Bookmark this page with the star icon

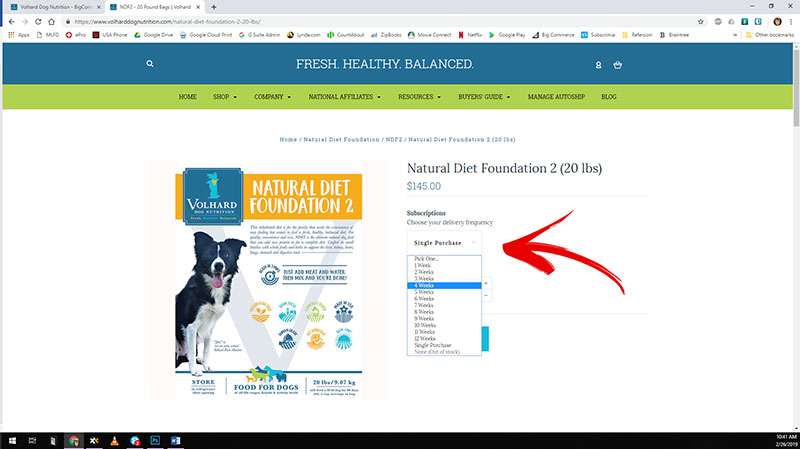[752, 20]
